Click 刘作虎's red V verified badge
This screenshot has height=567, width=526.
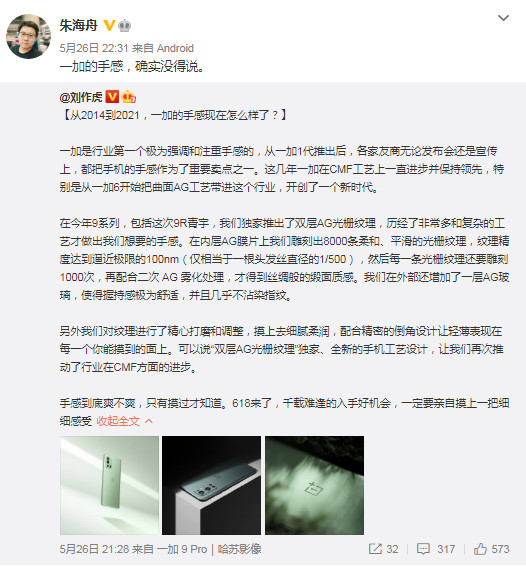pyautogui.click(x=112, y=97)
